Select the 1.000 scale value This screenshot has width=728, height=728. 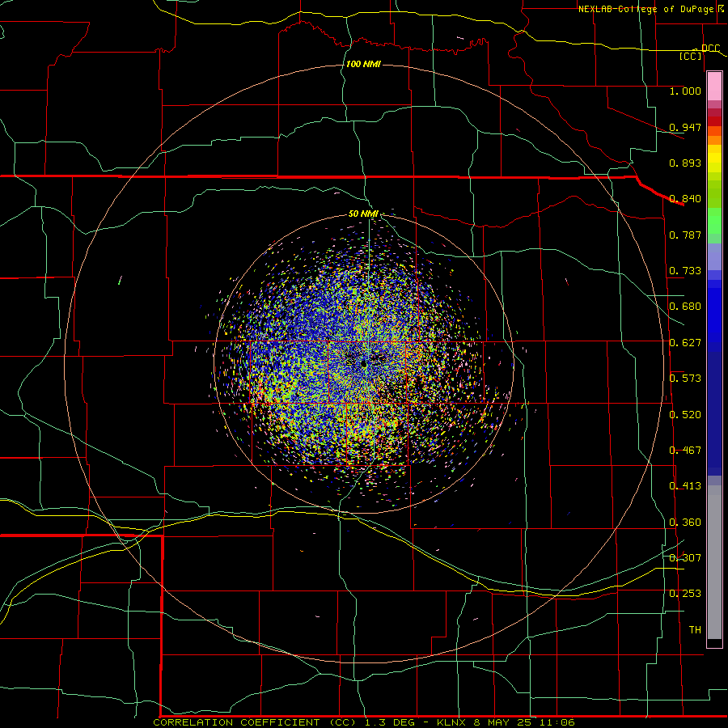685,91
